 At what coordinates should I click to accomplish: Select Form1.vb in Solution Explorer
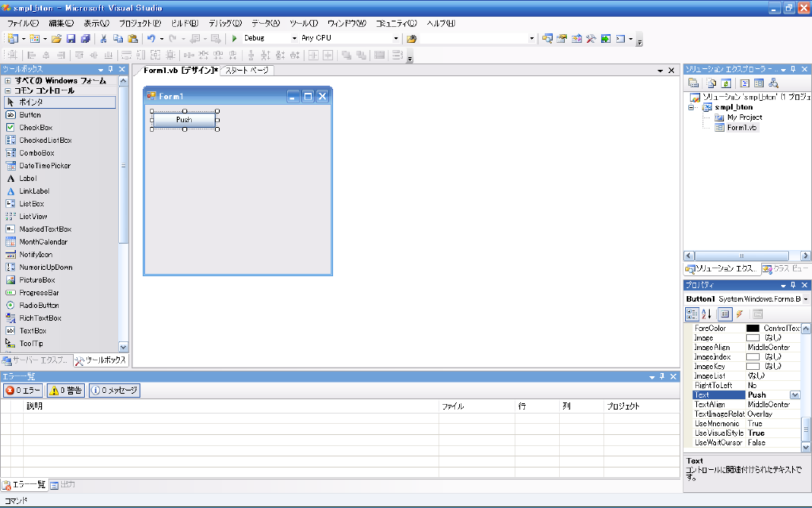click(x=741, y=128)
